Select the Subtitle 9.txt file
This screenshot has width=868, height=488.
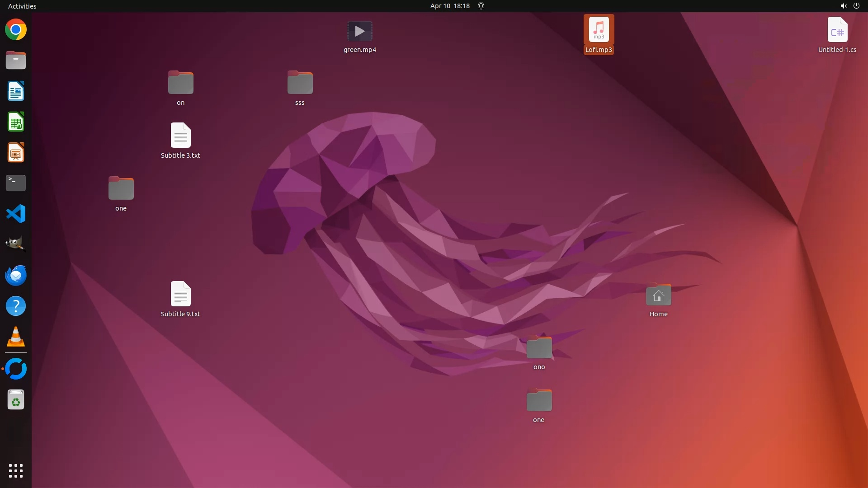tap(180, 294)
